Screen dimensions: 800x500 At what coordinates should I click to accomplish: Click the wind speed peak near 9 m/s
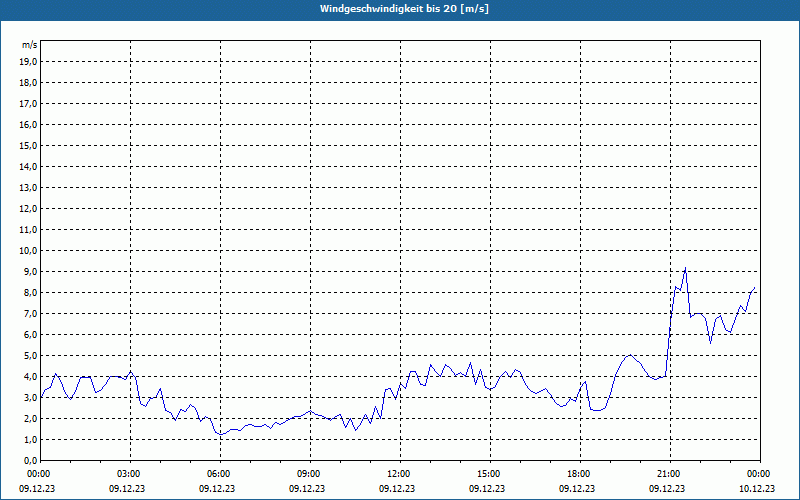click(x=685, y=268)
